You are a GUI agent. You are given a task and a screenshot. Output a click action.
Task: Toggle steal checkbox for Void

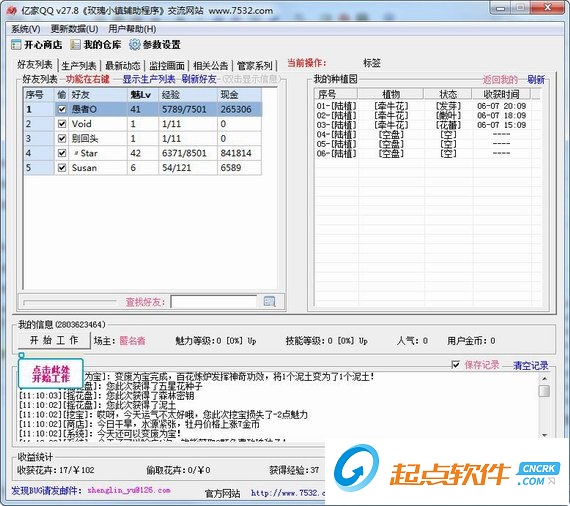[x=62, y=124]
